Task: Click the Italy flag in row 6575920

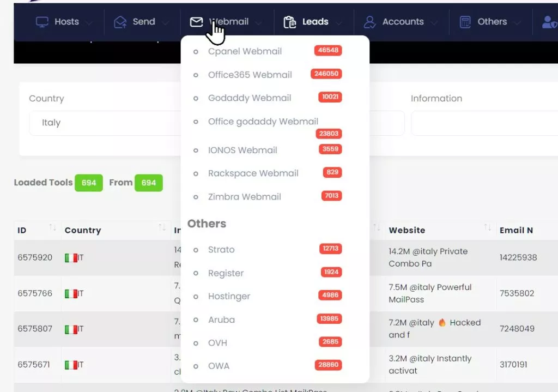Action: (x=71, y=258)
